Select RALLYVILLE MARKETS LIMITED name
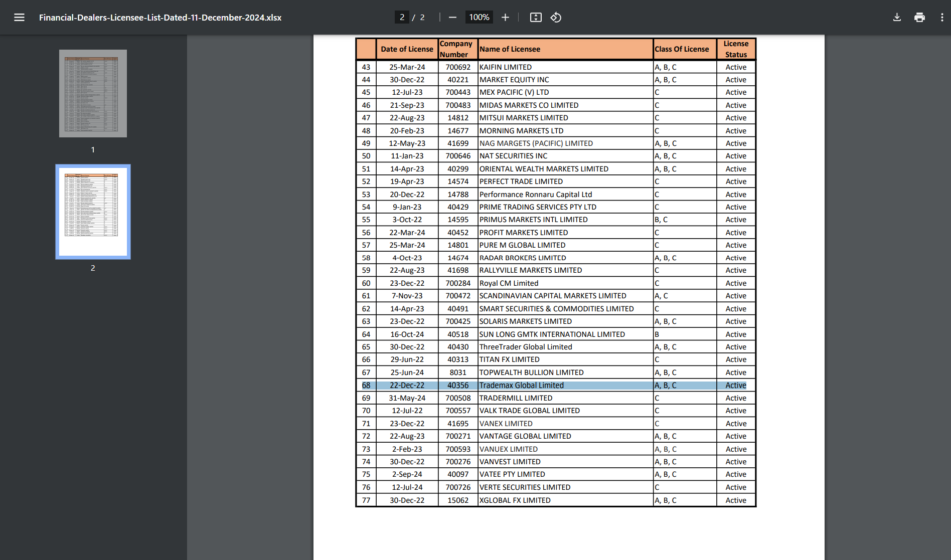Viewport: 951px width, 560px height. (531, 270)
